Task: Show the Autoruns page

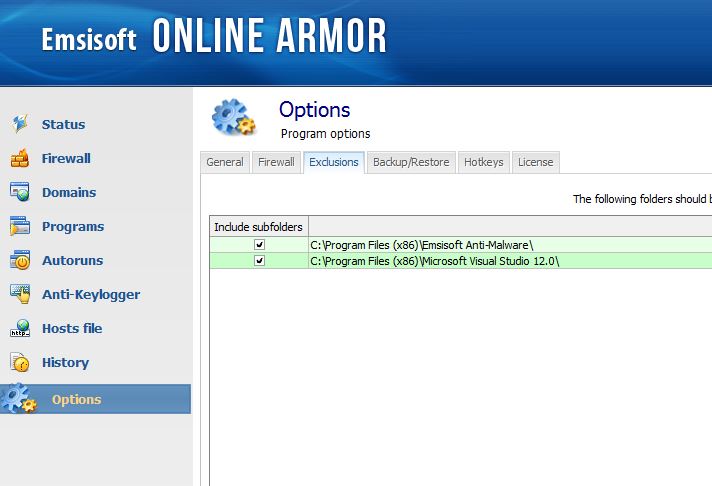Action: pyautogui.click(x=73, y=261)
